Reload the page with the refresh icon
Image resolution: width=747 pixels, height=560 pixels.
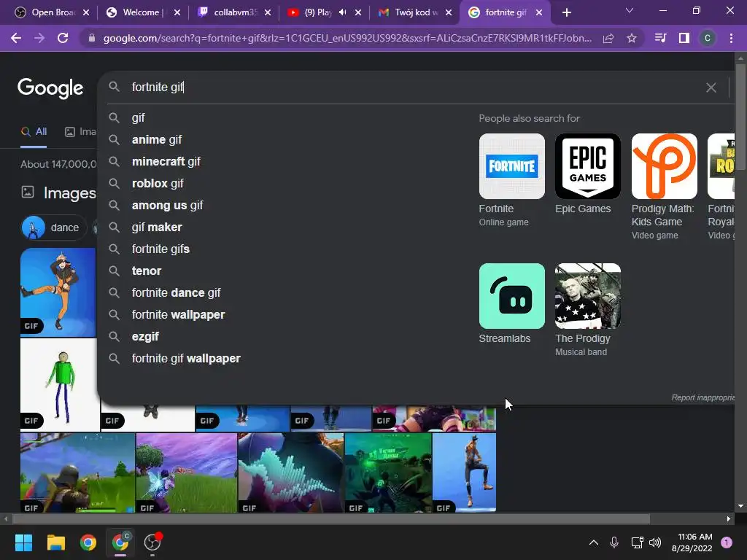(63, 38)
